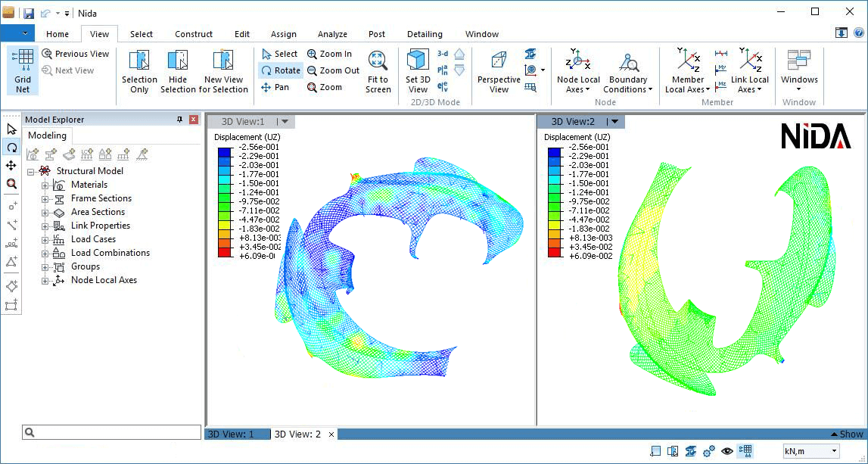The width and height of the screenshot is (868, 464).
Task: Click the add material icon in Model Explorer
Action: tap(33, 154)
